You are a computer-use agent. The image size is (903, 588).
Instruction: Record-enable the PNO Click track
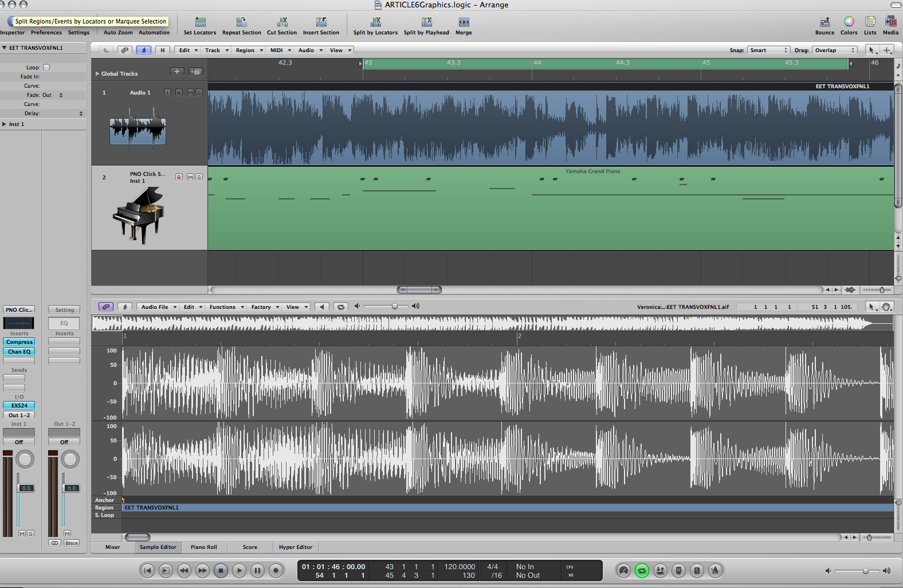click(x=179, y=177)
